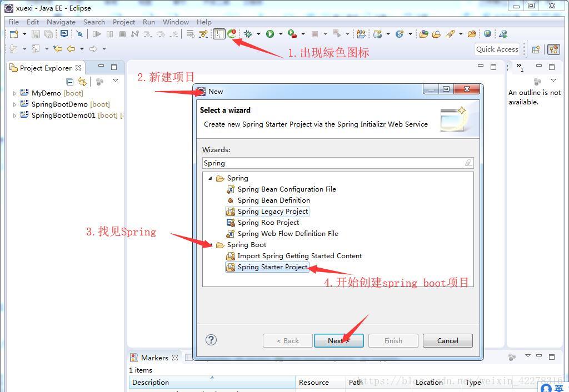Clear the Wizards filter text with eraser icon
Image resolution: width=569 pixels, height=392 pixels.
click(x=468, y=163)
